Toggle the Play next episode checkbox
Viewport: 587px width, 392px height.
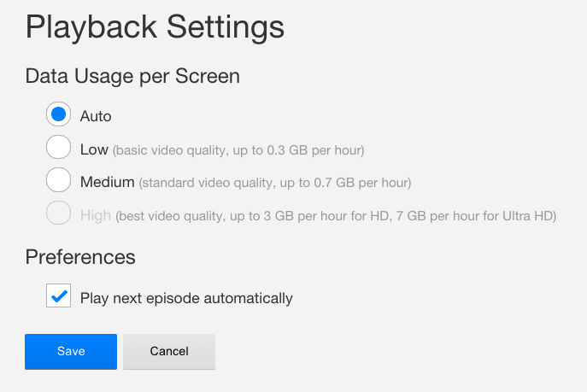coord(58,296)
